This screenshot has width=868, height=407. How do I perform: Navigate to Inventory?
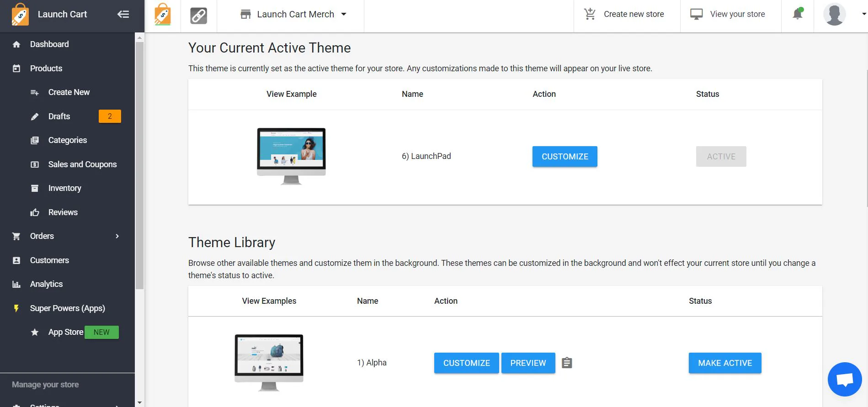[x=65, y=188]
